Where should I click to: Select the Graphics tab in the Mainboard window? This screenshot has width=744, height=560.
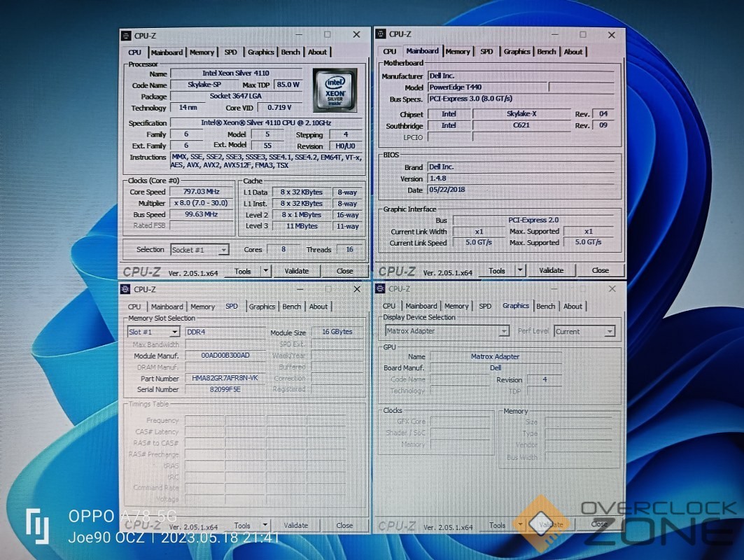coord(517,51)
